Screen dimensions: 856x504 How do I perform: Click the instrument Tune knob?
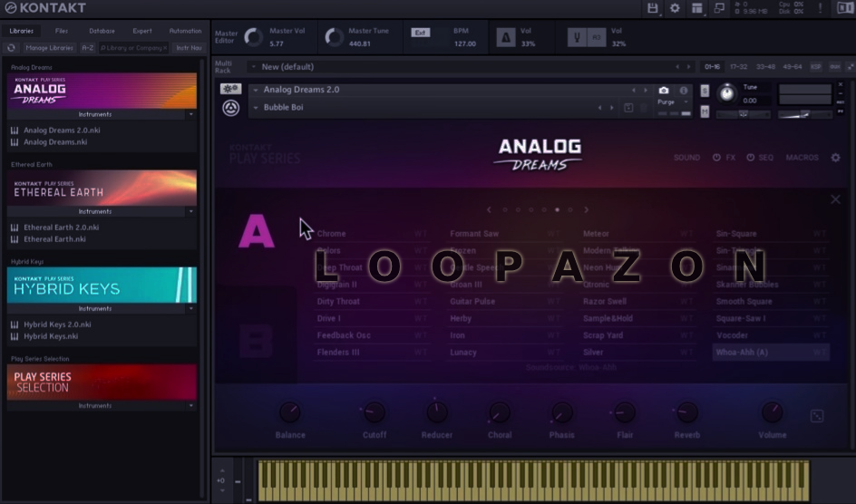click(x=726, y=92)
